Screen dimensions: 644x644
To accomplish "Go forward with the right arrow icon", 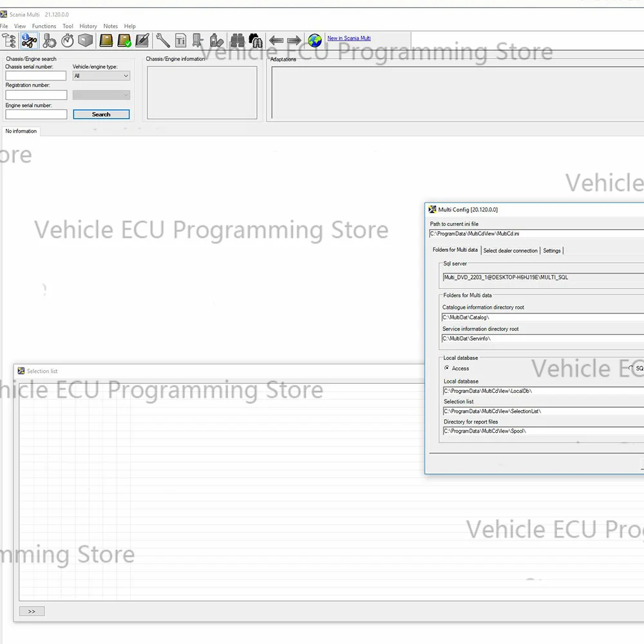I will click(x=294, y=41).
